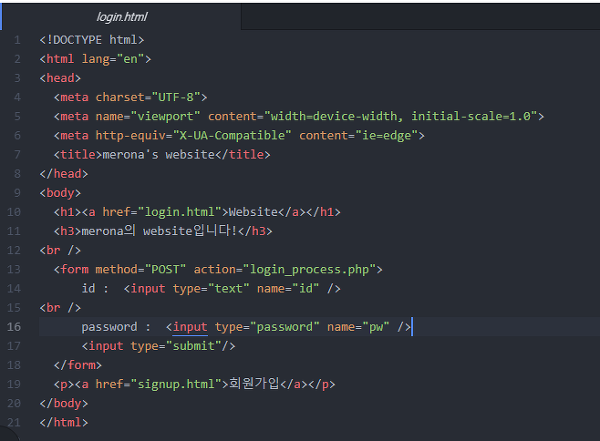
Task: Click the title text "merona's website"
Action: point(158,155)
